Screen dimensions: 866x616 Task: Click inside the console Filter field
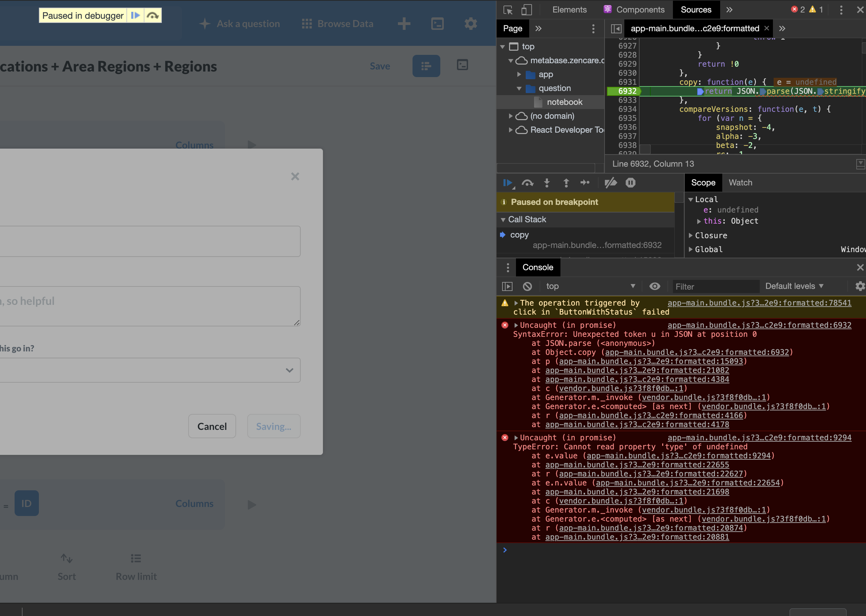click(x=715, y=286)
